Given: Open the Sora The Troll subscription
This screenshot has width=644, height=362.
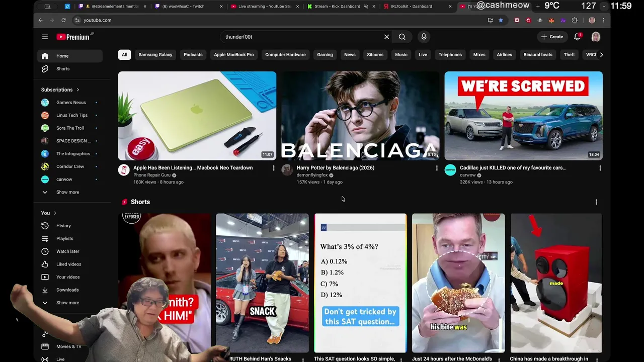Looking at the screenshot, I should [70, 128].
